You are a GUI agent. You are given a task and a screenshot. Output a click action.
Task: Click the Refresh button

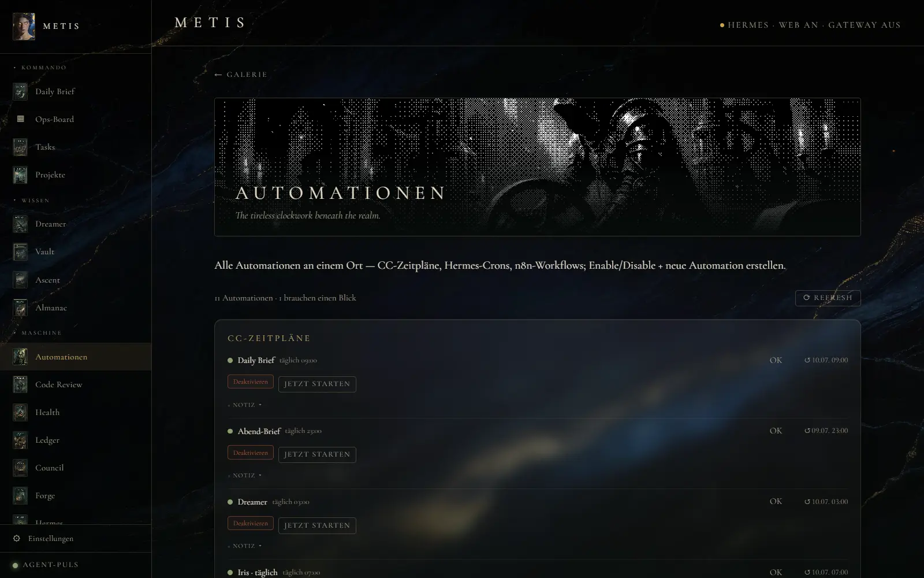[x=828, y=298]
